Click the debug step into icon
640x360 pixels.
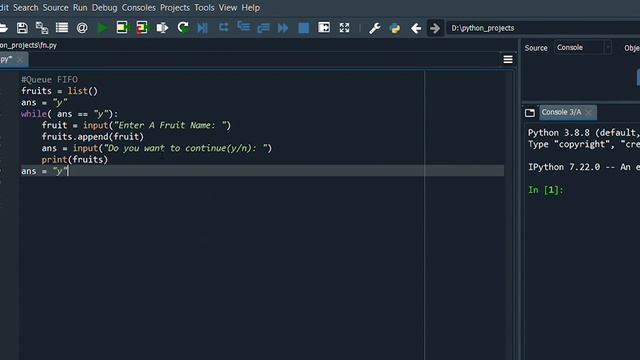coord(244,27)
